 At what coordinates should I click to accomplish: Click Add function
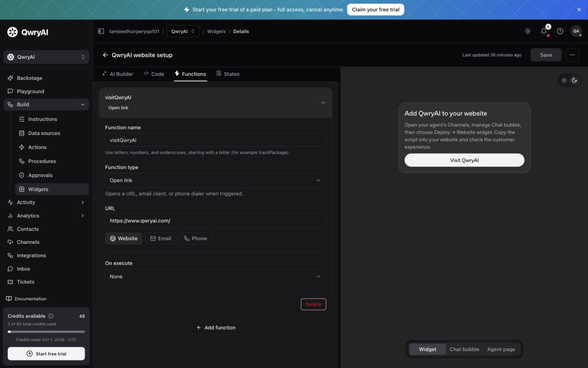coord(216,328)
